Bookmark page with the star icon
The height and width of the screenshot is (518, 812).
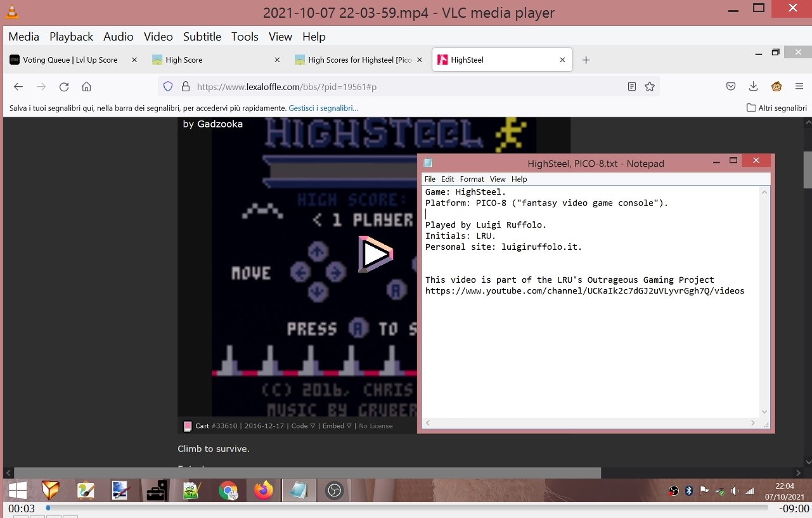(x=650, y=87)
